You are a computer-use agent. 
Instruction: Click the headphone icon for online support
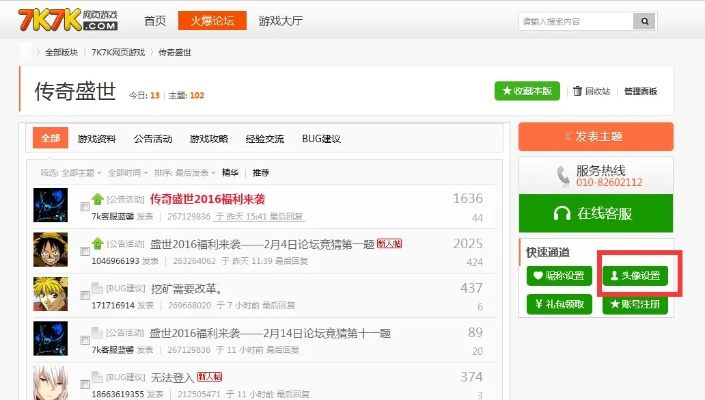click(x=562, y=213)
